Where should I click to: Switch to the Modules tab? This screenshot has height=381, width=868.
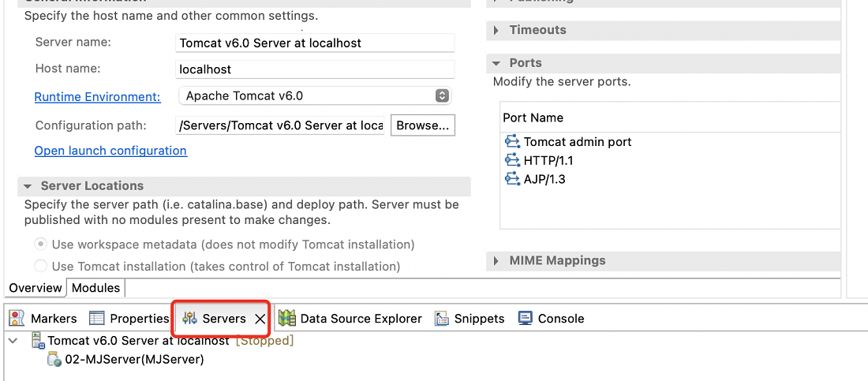95,288
